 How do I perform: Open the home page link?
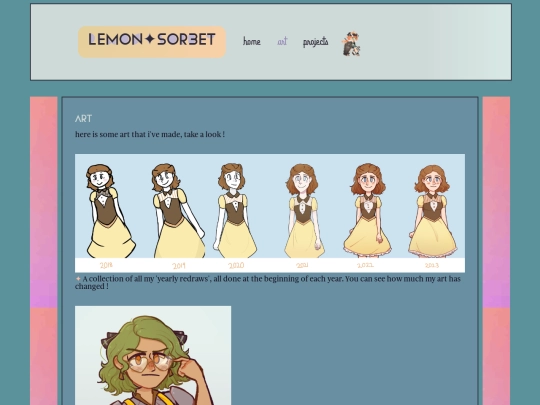pyautogui.click(x=252, y=42)
